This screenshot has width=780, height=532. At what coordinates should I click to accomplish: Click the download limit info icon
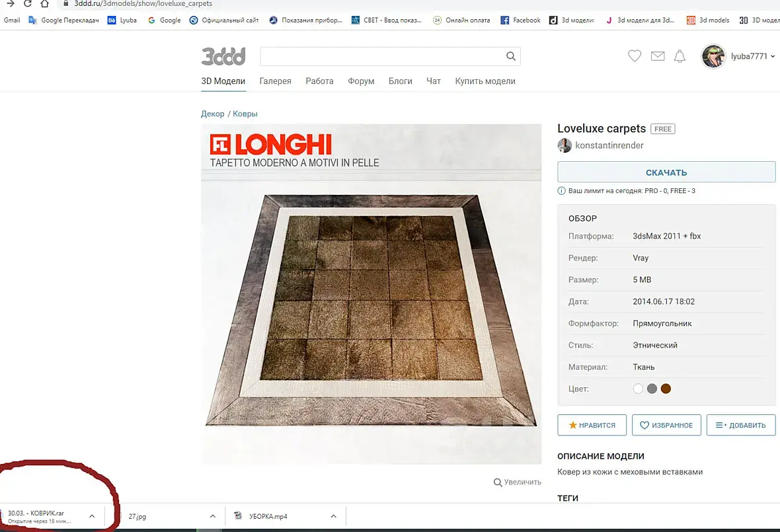[x=562, y=191]
